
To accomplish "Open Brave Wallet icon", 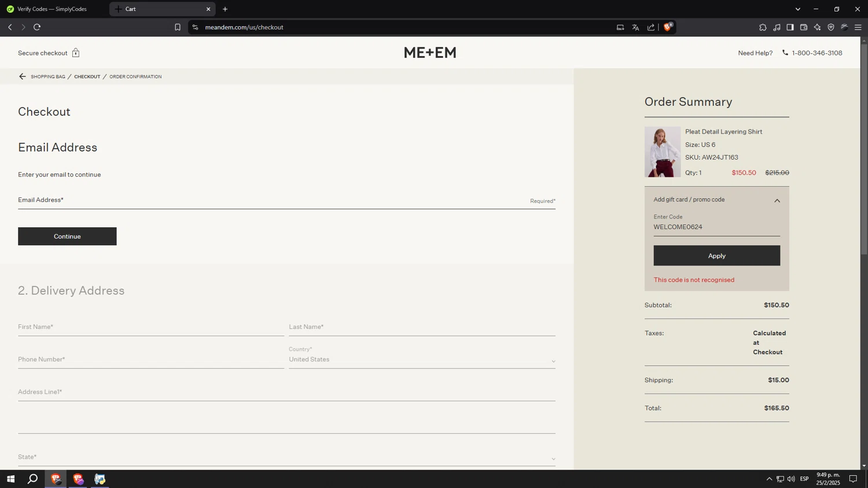I will (804, 27).
